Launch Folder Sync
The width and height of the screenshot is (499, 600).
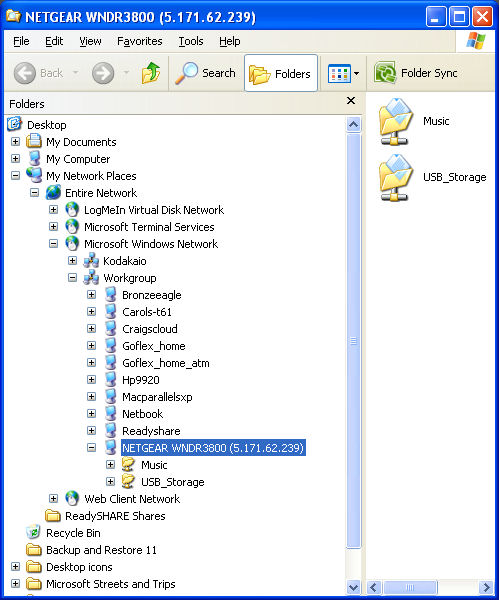(x=416, y=73)
